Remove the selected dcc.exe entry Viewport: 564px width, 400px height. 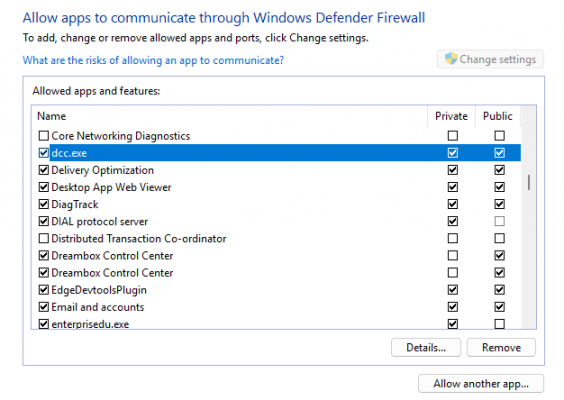pos(501,347)
